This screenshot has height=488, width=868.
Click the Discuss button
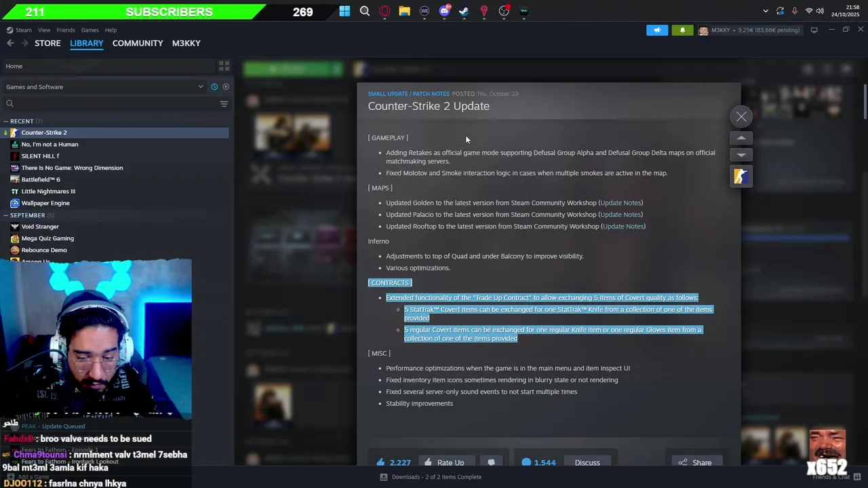(587, 462)
